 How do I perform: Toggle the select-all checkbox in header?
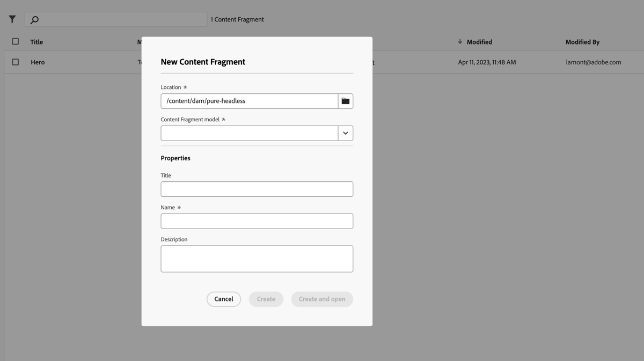point(15,41)
